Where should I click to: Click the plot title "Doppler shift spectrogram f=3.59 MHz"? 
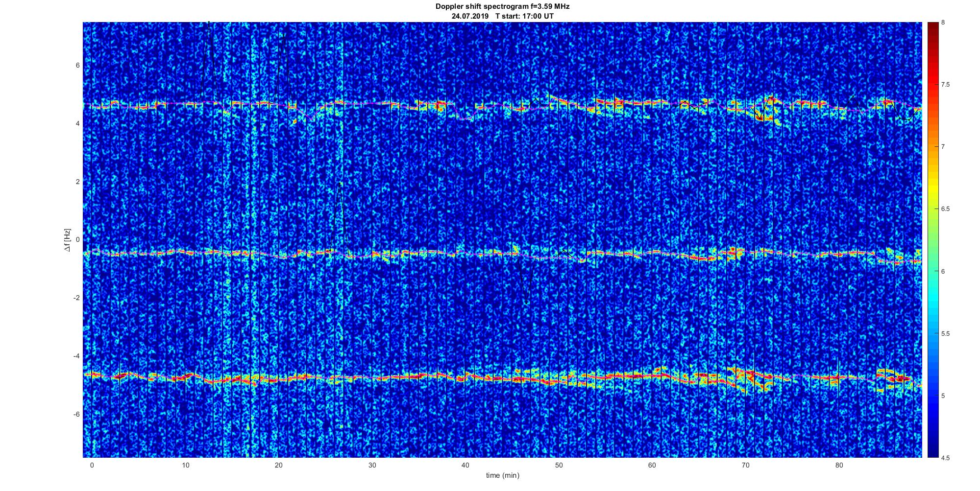[502, 6]
